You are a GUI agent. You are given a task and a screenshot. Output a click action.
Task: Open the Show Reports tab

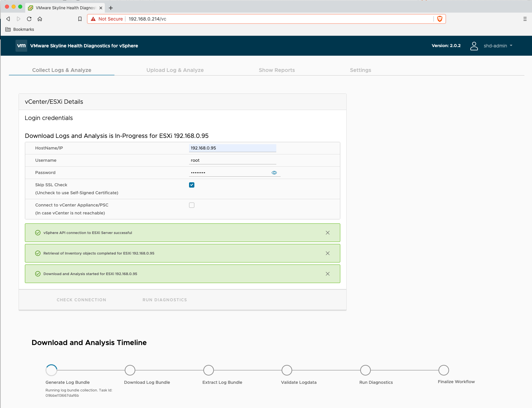(277, 70)
